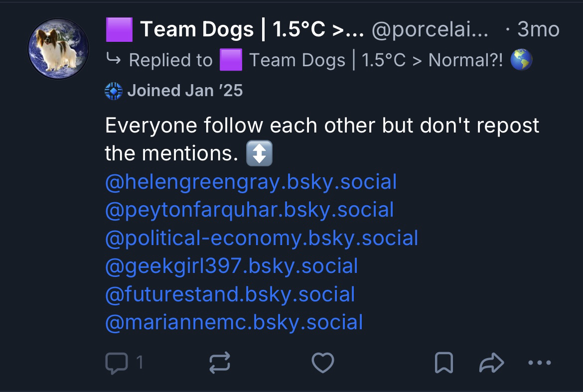The image size is (583, 392).
Task: Click the Joined Jan '25 badge icon
Action: (x=114, y=91)
